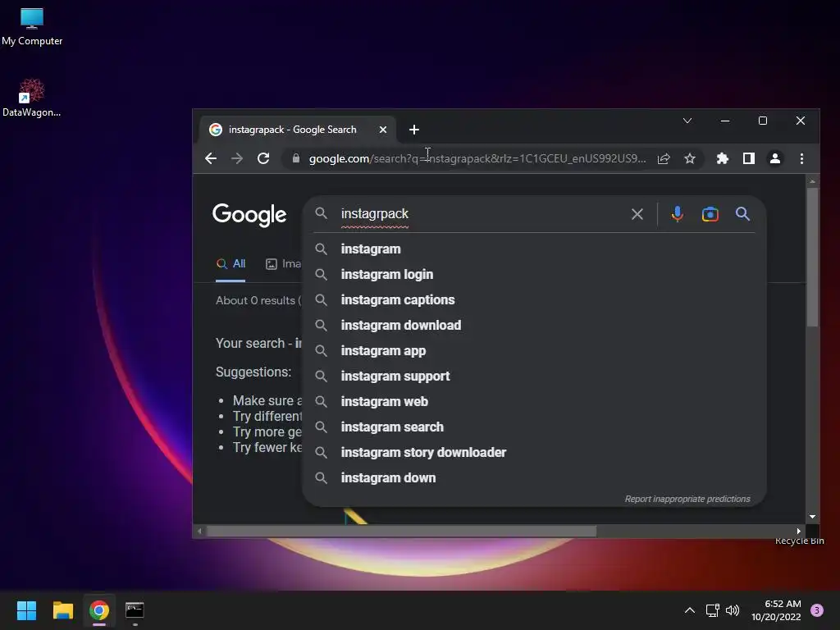Screen dimensions: 840x630
Task: Open the volume control speaker icon
Action: point(733,610)
